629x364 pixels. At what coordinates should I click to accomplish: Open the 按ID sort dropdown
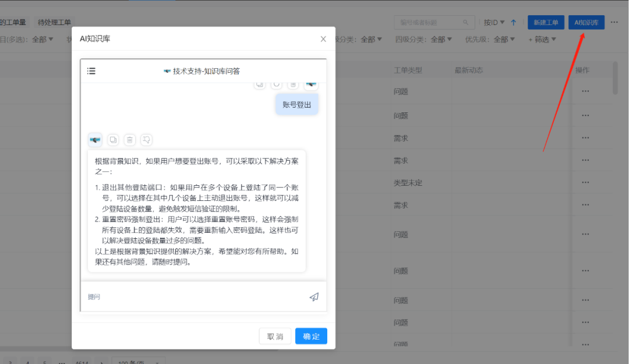(494, 23)
